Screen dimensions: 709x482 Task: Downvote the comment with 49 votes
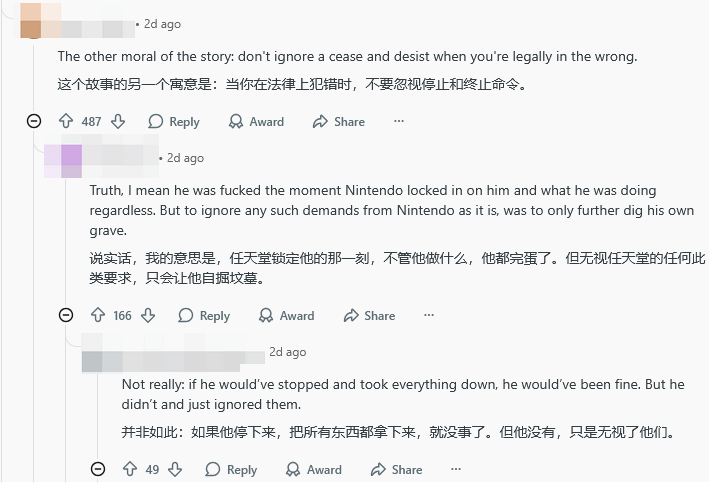pos(175,469)
